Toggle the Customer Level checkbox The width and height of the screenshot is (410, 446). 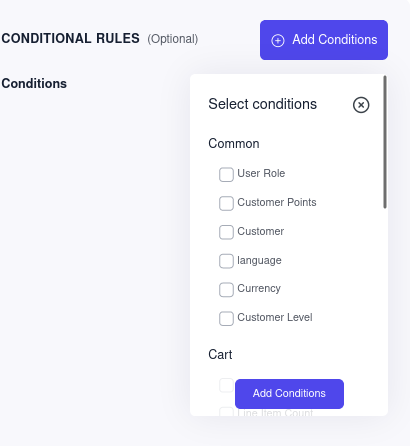point(226,318)
